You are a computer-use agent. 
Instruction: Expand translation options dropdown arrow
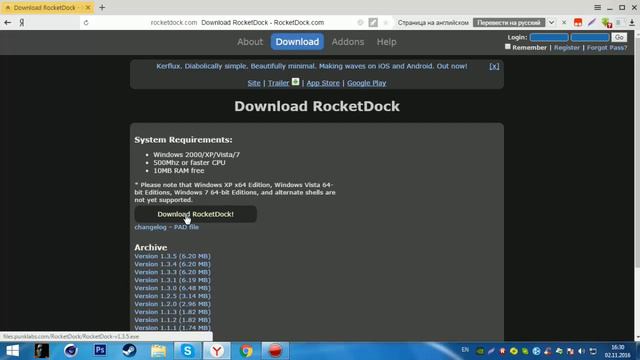pyautogui.click(x=551, y=22)
